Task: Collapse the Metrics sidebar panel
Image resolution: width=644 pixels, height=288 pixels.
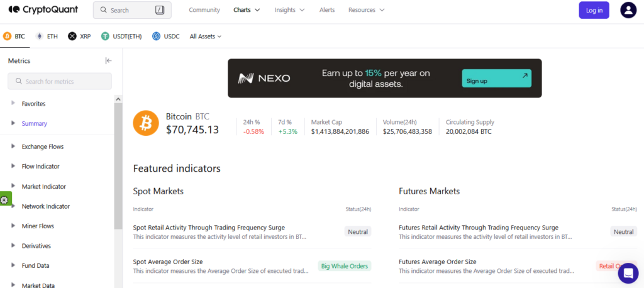Action: click(108, 61)
